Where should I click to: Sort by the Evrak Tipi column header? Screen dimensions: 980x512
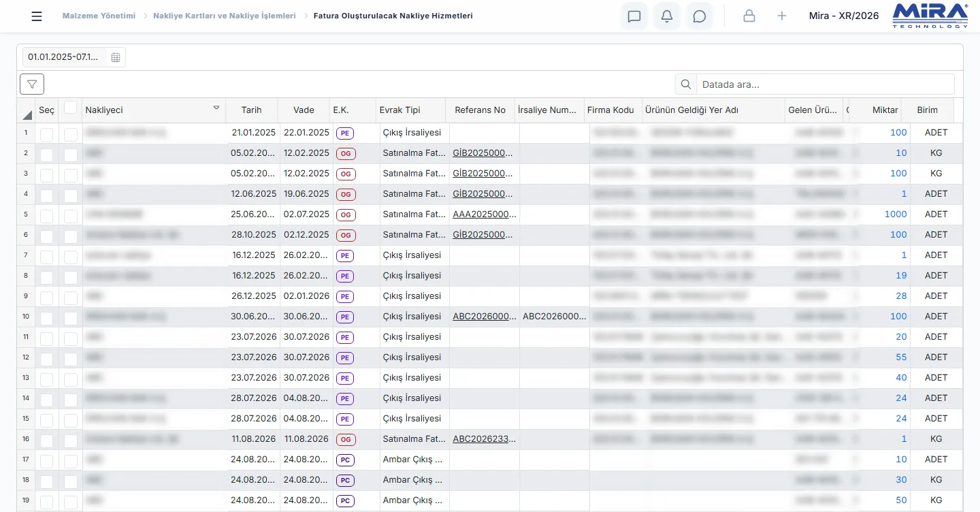pos(410,110)
